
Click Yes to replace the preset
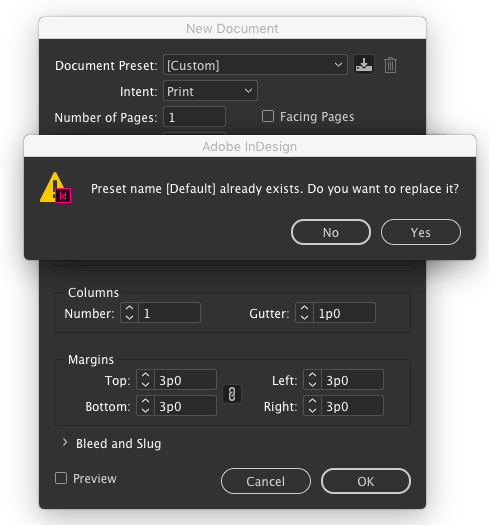421,232
